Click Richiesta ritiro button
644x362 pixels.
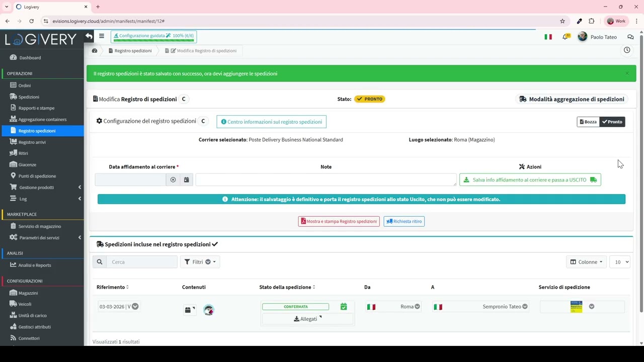(404, 221)
